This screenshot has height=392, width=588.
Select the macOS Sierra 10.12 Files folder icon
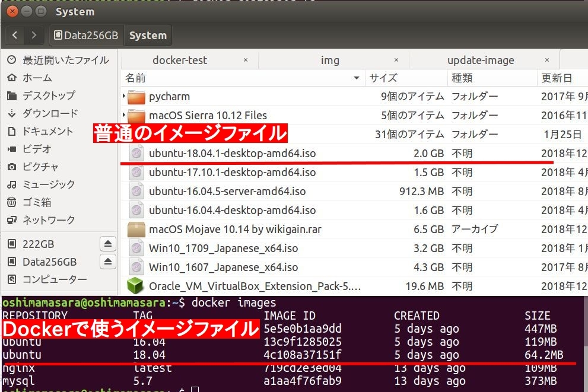136,116
